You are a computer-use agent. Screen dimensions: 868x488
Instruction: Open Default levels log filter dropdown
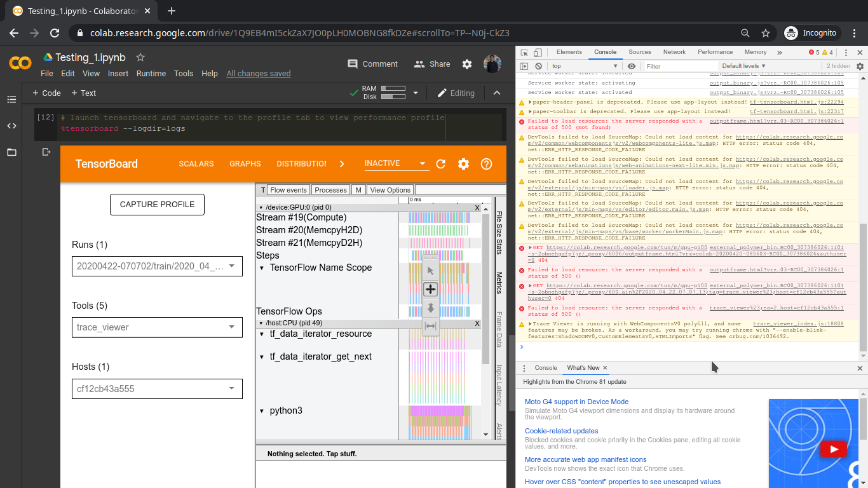click(743, 66)
